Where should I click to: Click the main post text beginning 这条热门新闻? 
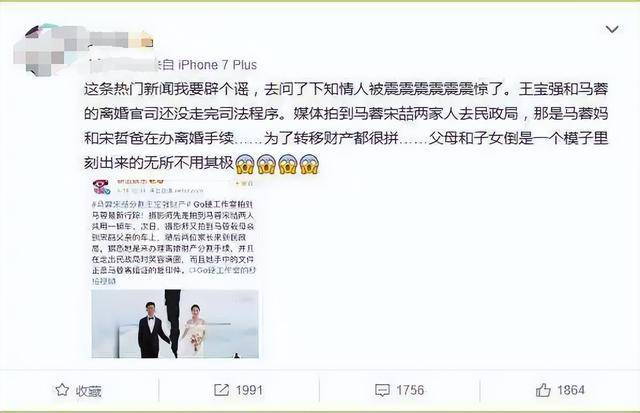click(x=346, y=126)
